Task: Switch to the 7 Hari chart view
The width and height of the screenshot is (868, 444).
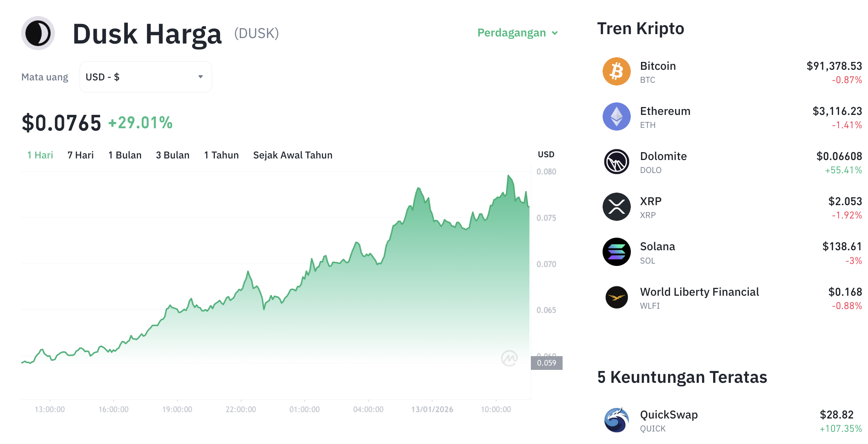Action: [x=80, y=155]
